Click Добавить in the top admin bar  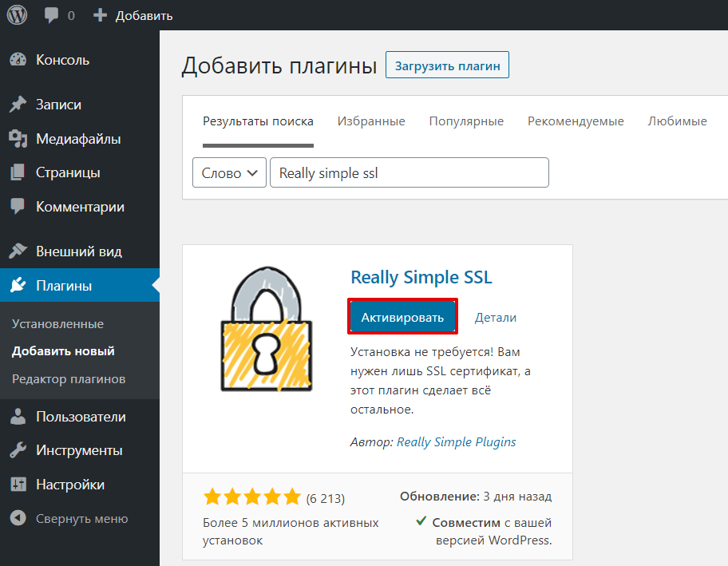[x=144, y=16]
